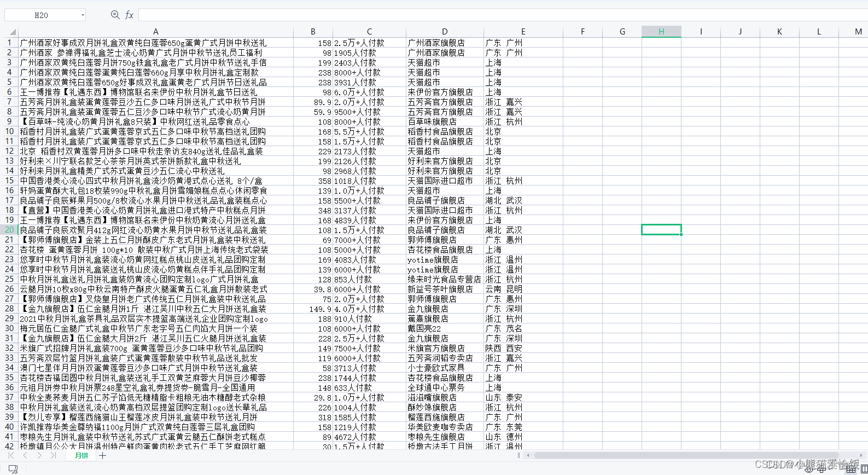
Task: Select column A header
Action: tap(155, 32)
